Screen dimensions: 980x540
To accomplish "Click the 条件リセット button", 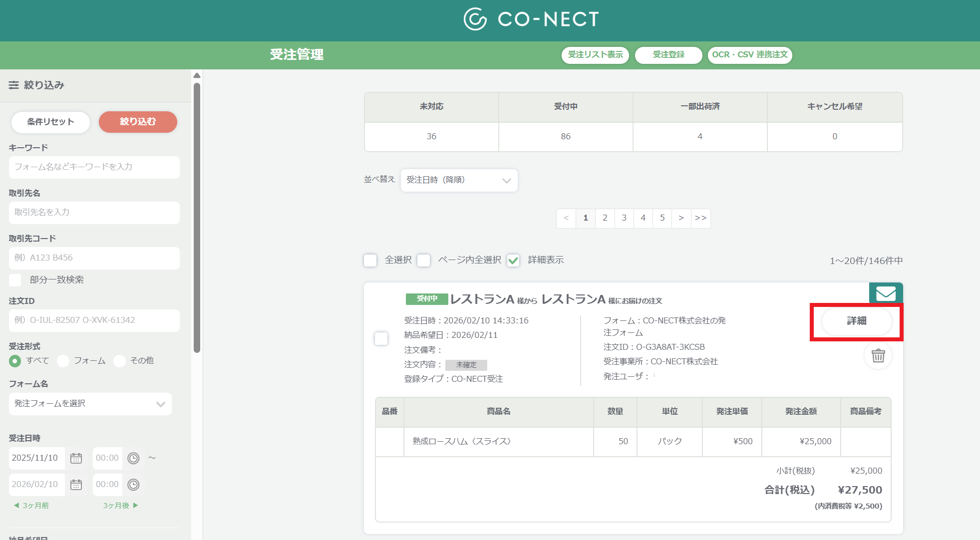I will coord(50,122).
